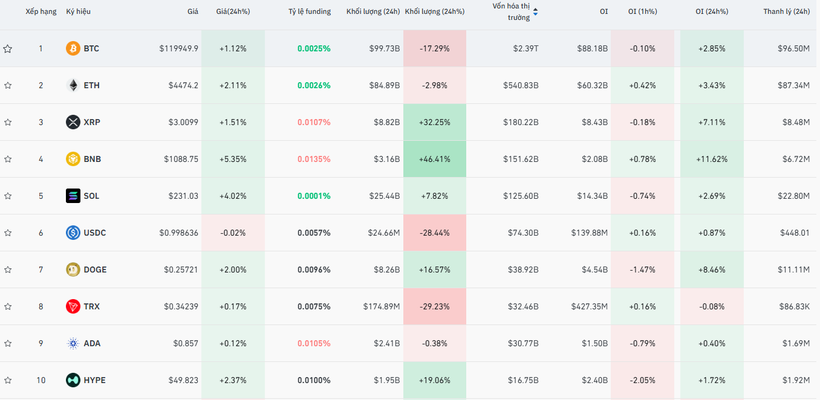Viewport: 820px width, 400px height.
Task: Open the HYPE symbol link
Action: click(95, 380)
